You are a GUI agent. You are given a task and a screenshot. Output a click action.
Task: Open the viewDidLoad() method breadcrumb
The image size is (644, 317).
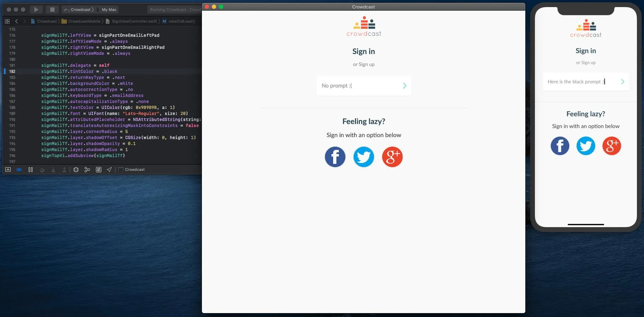click(x=179, y=21)
